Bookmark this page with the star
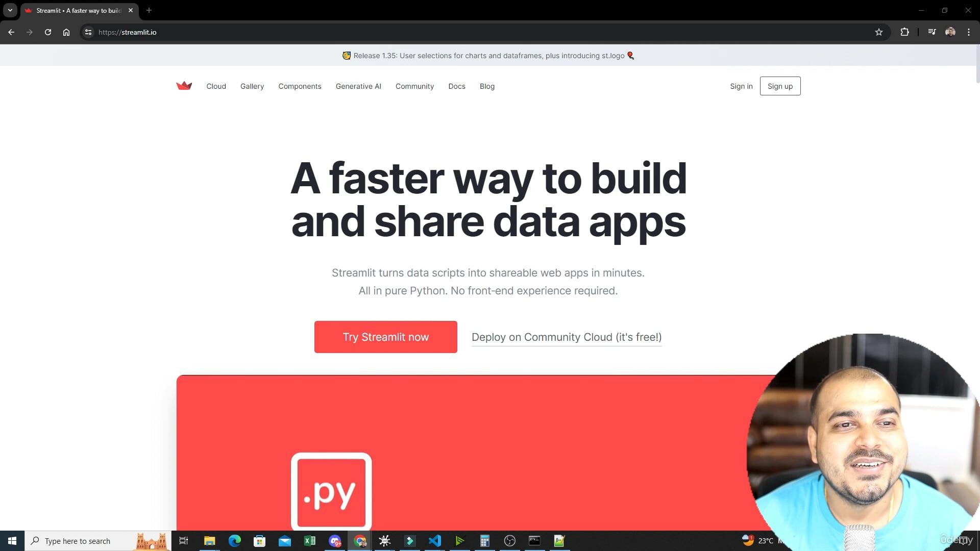The width and height of the screenshot is (980, 551). [879, 32]
